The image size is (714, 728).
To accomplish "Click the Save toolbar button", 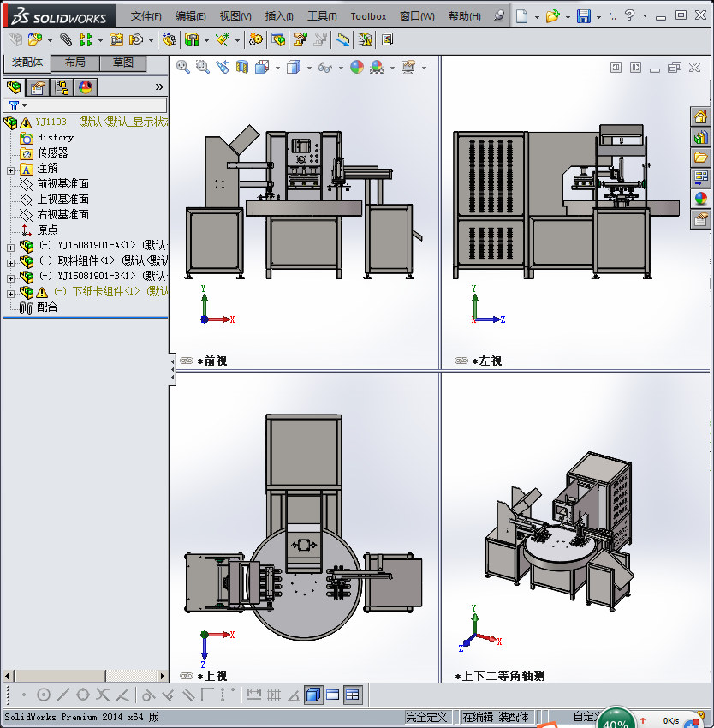I will 583,16.
